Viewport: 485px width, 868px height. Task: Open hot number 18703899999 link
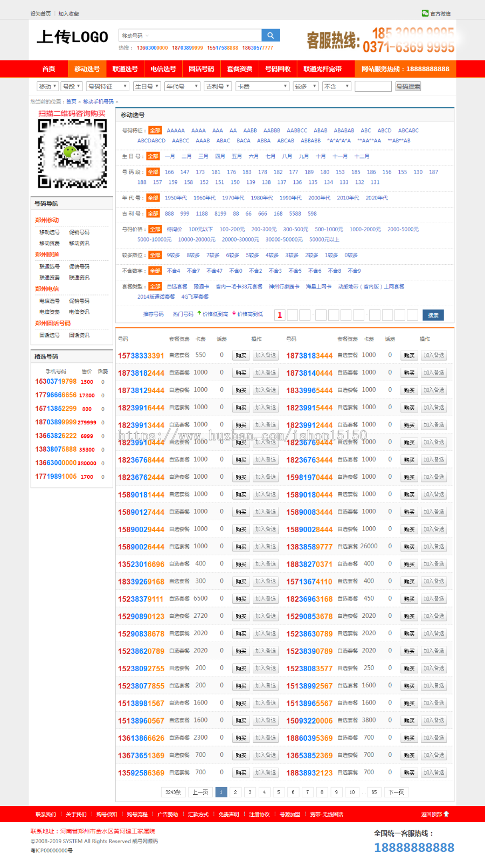click(188, 48)
